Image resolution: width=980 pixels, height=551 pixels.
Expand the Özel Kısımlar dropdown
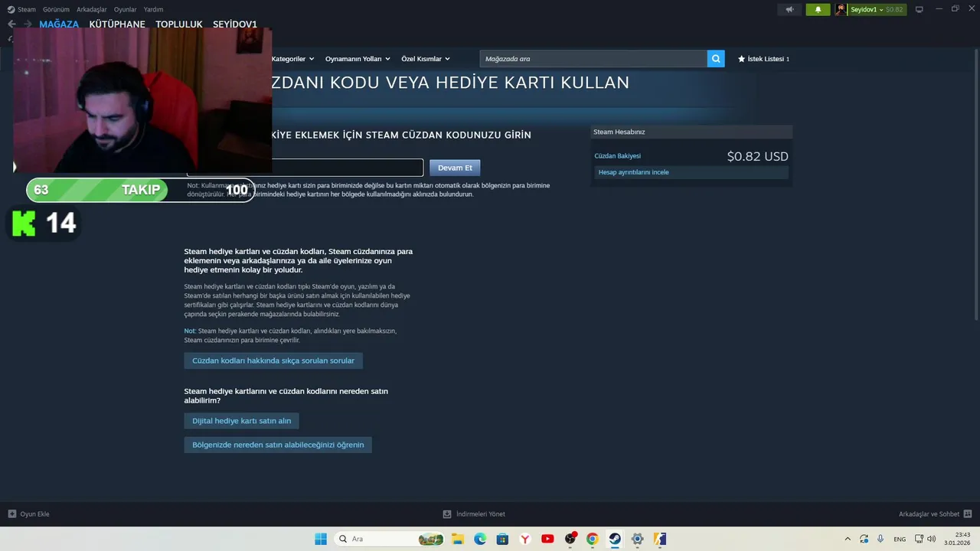[x=426, y=59]
